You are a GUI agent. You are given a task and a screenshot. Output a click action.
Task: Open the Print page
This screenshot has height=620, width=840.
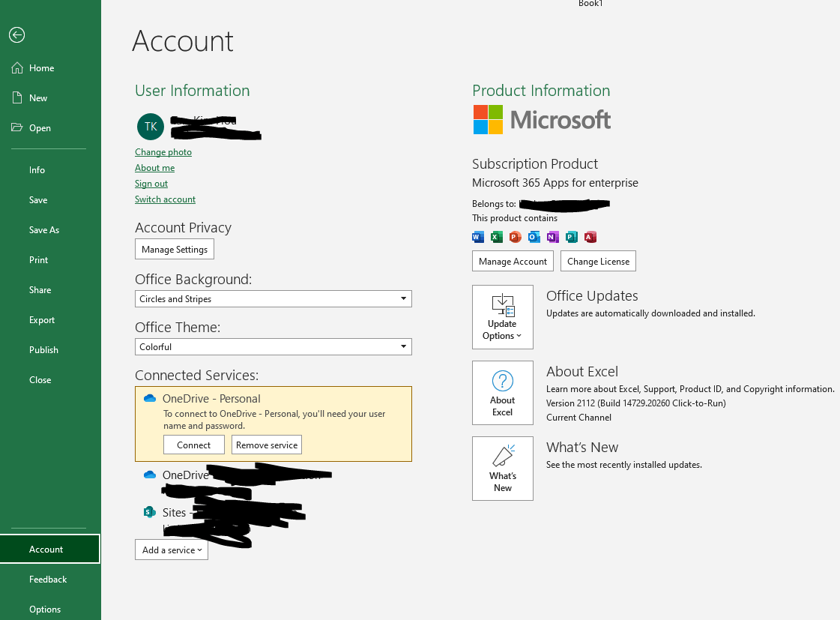38,260
